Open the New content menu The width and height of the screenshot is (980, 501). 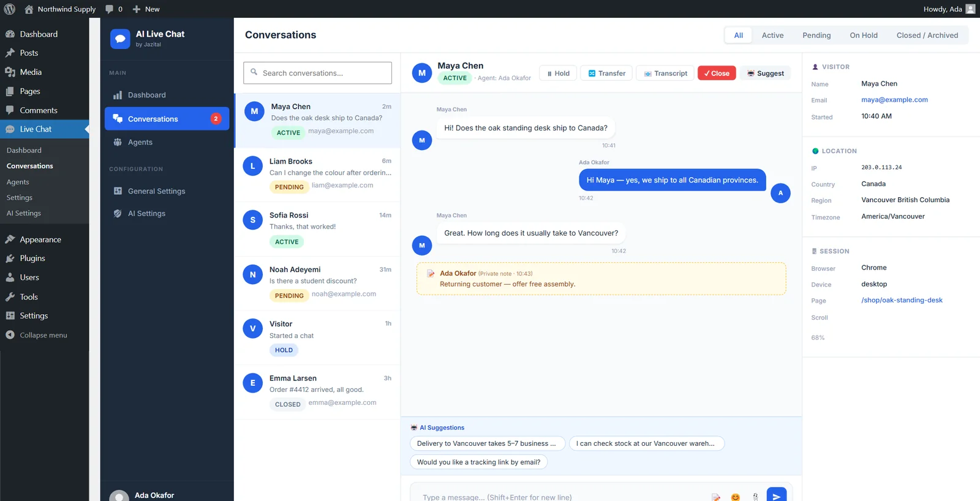tap(146, 9)
